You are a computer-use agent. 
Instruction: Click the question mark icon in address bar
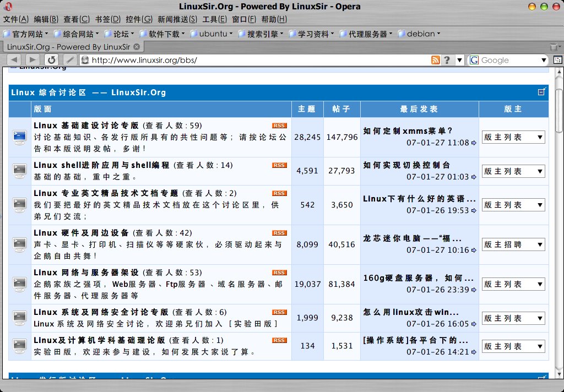point(447,60)
